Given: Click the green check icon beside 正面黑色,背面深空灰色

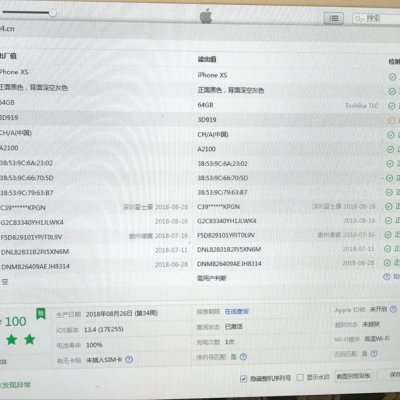Looking at the screenshot, I should 392,91.
